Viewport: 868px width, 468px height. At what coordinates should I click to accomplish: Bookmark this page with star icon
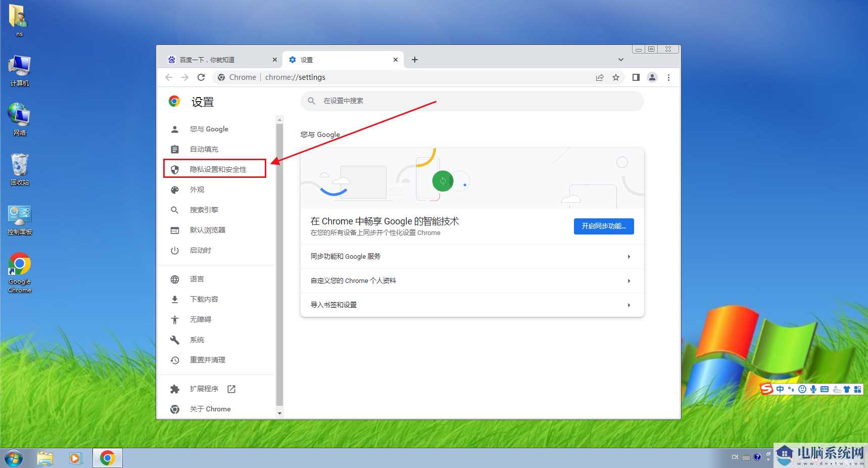point(616,77)
